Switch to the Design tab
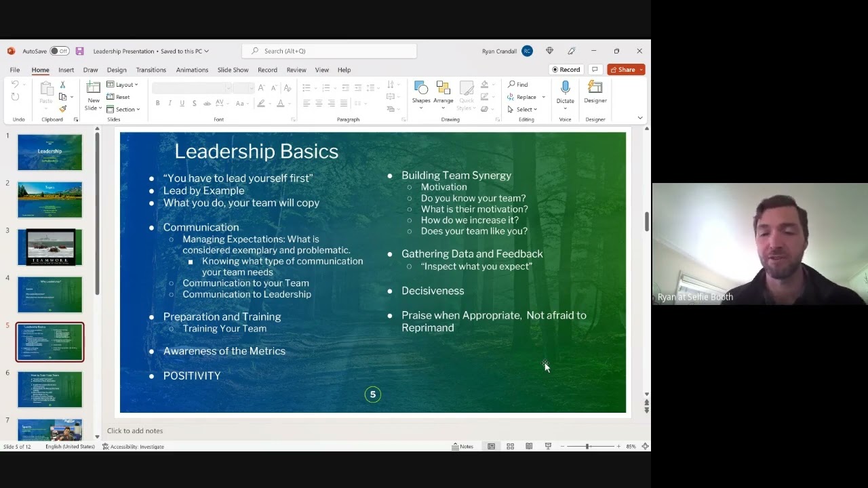This screenshot has height=488, width=868. coord(117,70)
